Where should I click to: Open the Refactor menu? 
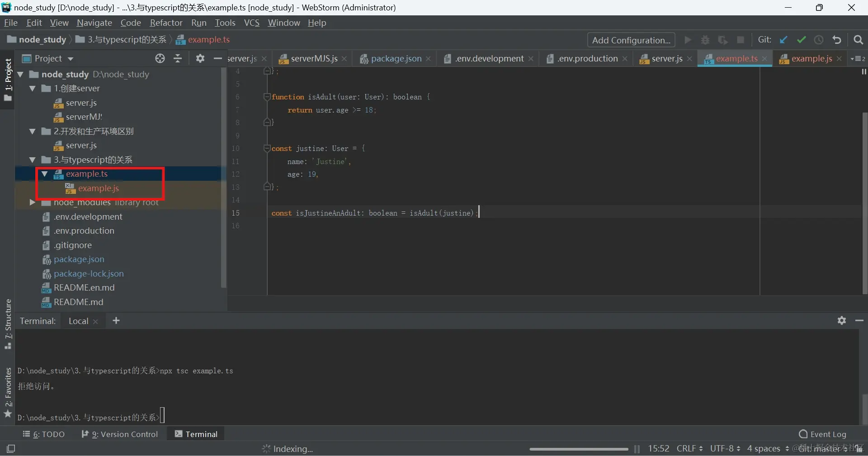(166, 23)
